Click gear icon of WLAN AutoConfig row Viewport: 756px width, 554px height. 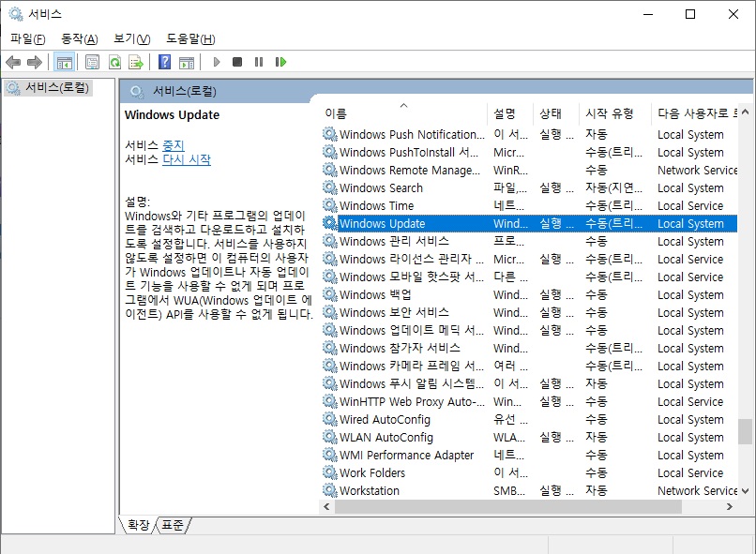[x=330, y=438]
